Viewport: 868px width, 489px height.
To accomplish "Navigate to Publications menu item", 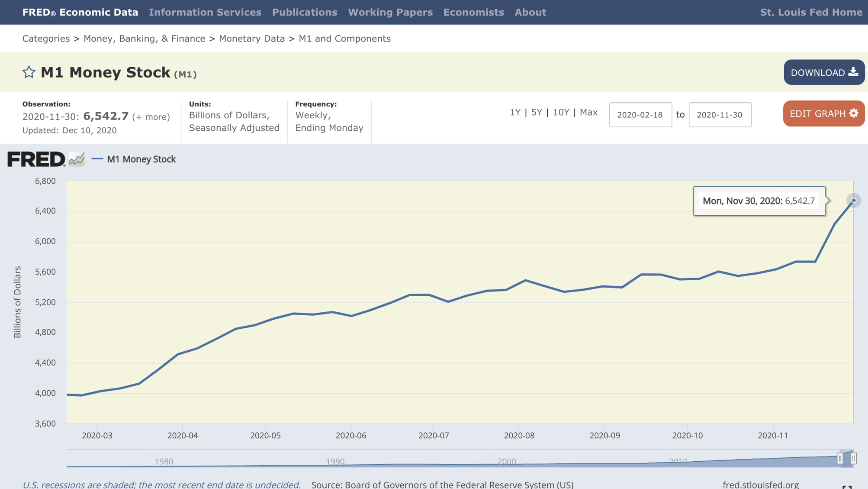I will click(305, 12).
